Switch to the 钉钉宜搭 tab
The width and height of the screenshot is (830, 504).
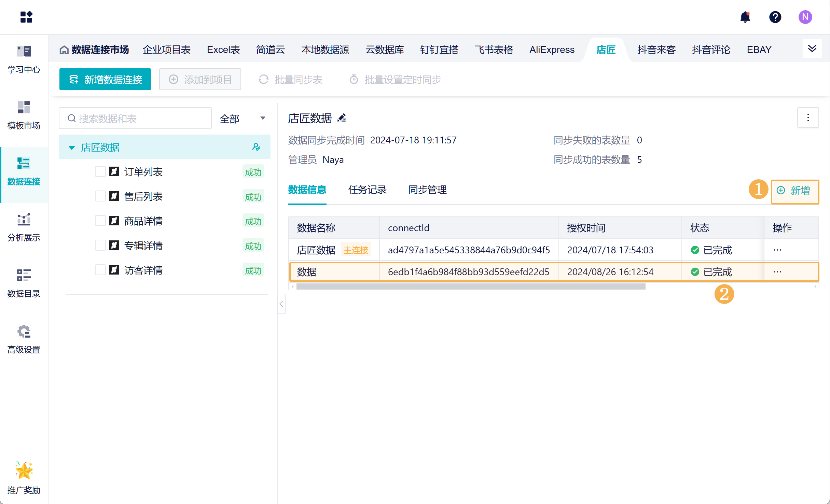coord(439,50)
